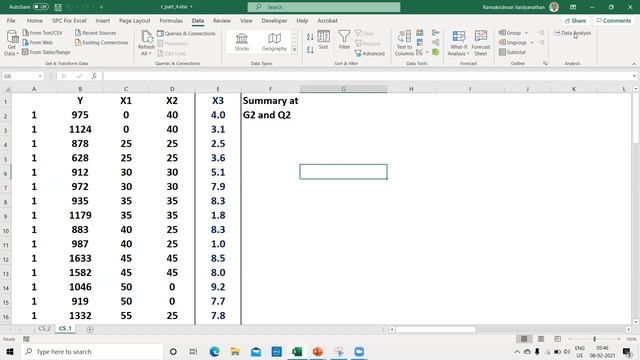The height and width of the screenshot is (360, 640).
Task: Switch to Page Layout view
Action: (541, 339)
